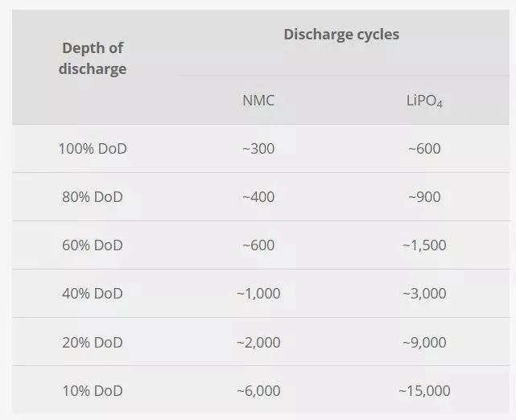Select the LiPO4 column subheader
Screen dimensions: 516x420
click(423, 101)
